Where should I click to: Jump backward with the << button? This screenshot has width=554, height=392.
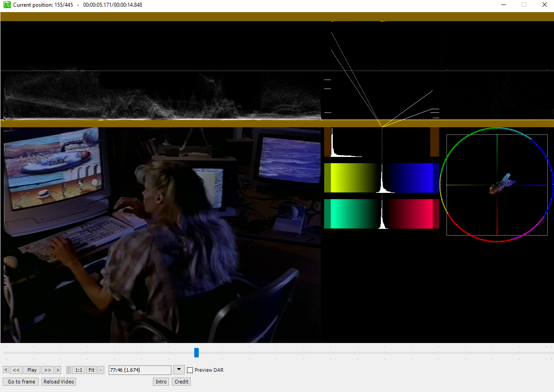pos(16,370)
